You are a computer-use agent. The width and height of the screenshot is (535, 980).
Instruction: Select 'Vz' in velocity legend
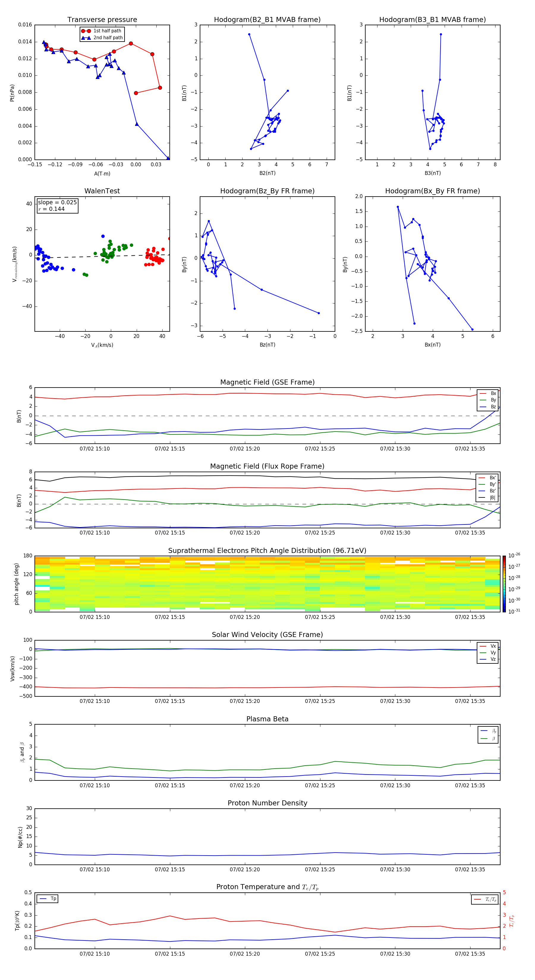[x=488, y=659]
